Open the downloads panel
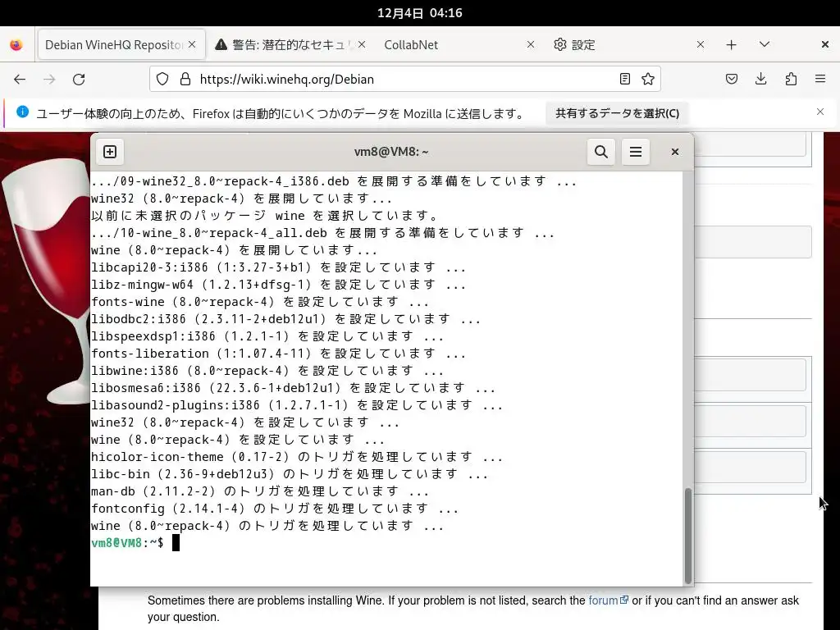Image resolution: width=840 pixels, height=630 pixels. pos(760,80)
